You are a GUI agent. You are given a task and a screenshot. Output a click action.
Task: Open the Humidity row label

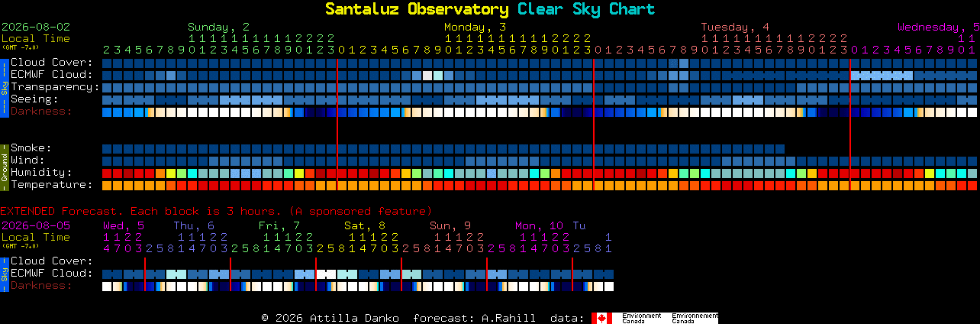[x=42, y=173]
